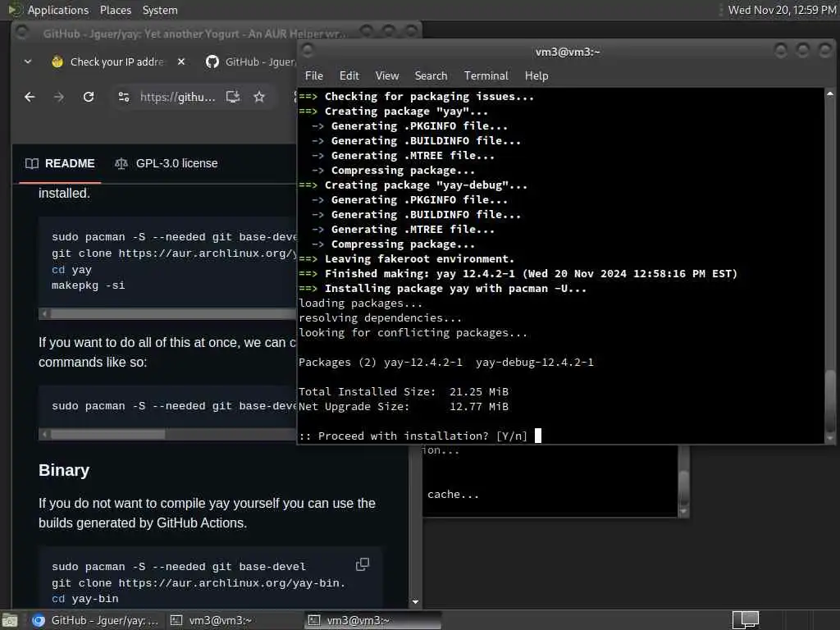Open the browser tab search dropdown
Image resolution: width=840 pixels, height=630 pixels.
tap(28, 62)
